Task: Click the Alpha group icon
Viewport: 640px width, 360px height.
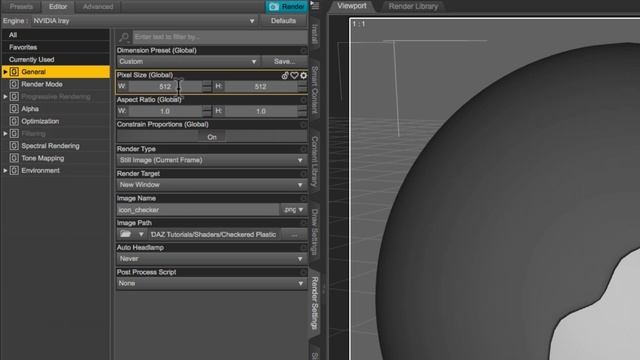Action: tap(14, 109)
